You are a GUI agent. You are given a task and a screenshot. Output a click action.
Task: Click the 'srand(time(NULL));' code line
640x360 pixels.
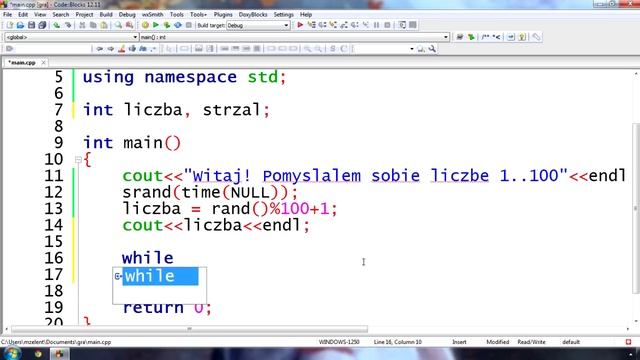tap(210, 192)
